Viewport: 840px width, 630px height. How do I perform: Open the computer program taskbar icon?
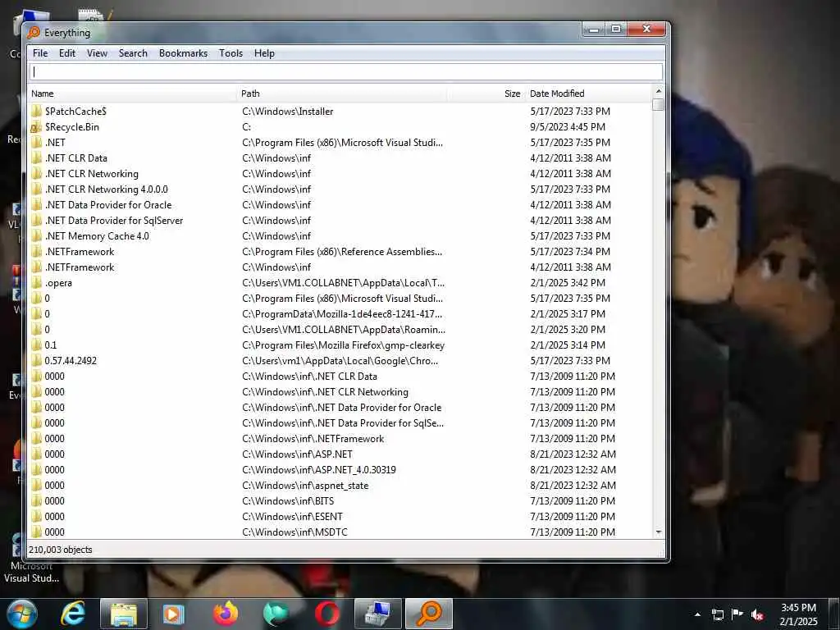click(378, 614)
